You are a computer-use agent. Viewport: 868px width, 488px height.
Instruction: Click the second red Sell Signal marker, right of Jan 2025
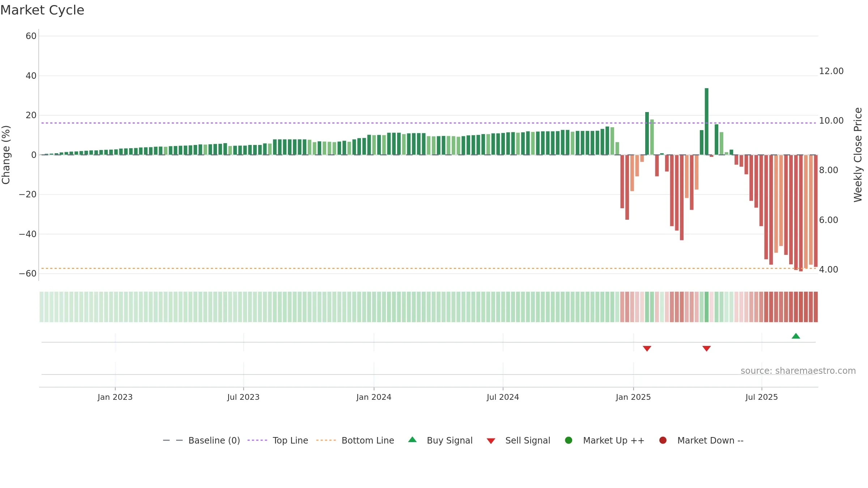[x=706, y=348]
